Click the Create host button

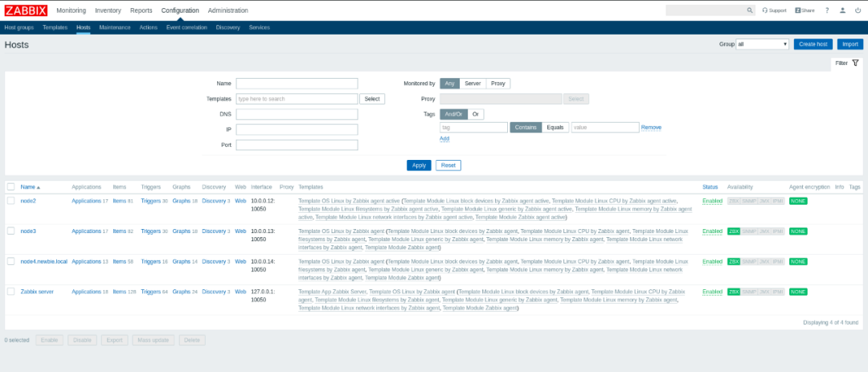coord(813,44)
